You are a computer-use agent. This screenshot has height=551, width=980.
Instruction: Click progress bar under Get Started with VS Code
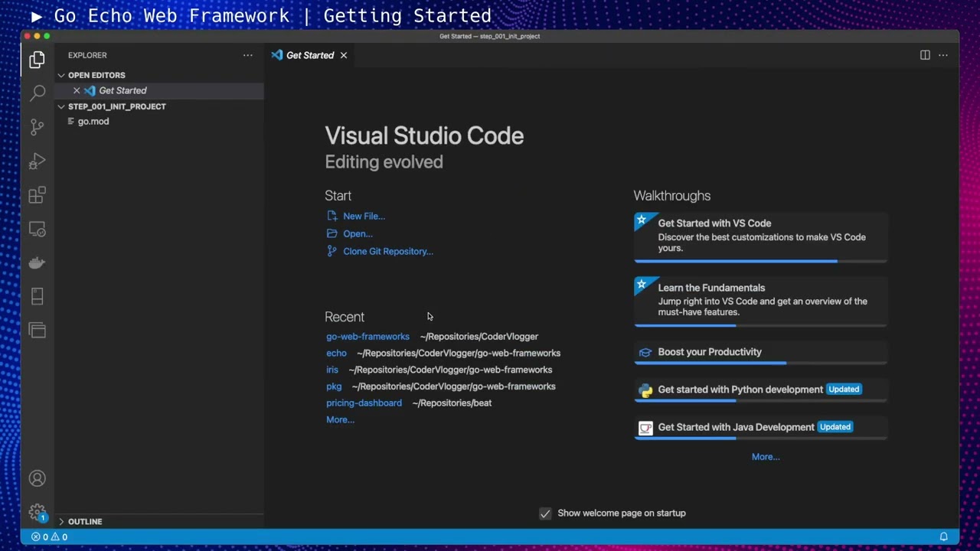tap(760, 261)
